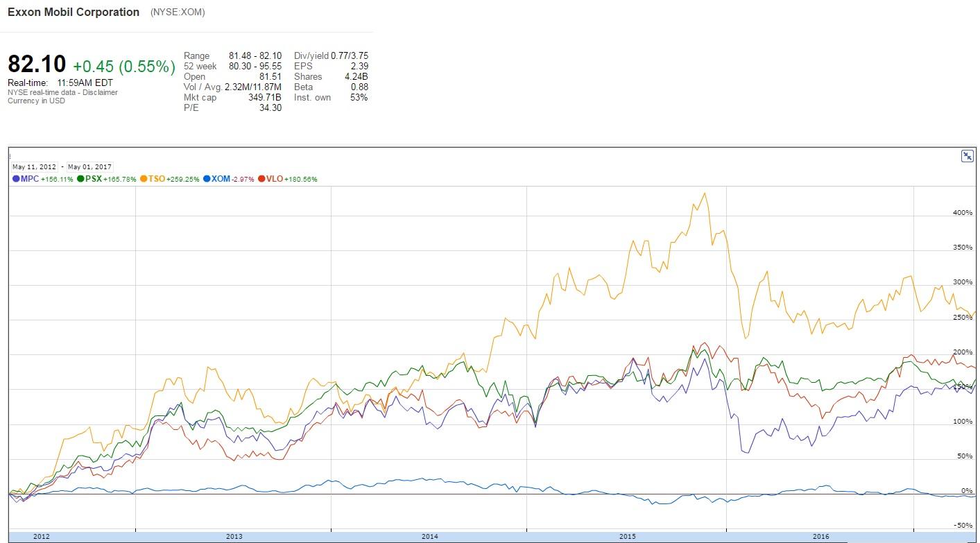Click the 50% y-axis label
980x543 pixels.
[965, 456]
